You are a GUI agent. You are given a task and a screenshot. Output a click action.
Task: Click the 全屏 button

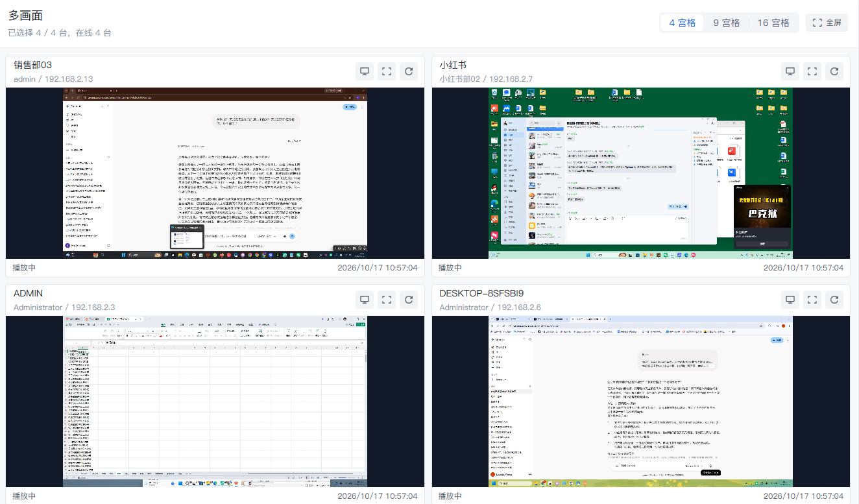[827, 23]
